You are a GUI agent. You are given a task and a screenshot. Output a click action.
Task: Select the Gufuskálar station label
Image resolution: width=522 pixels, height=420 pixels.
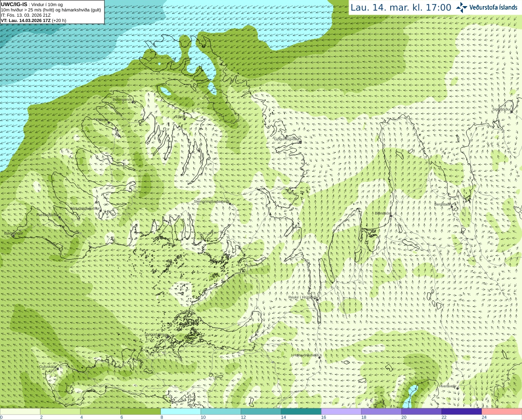[x=48, y=367]
